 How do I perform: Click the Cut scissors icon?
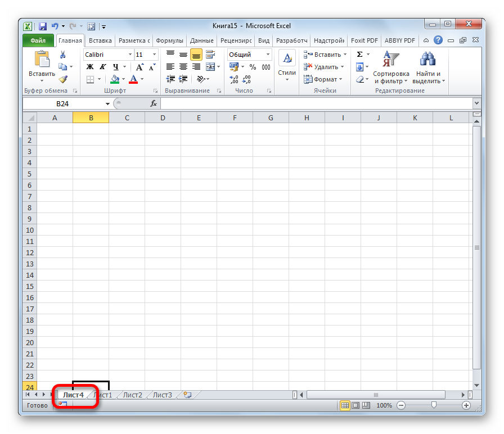coord(63,55)
